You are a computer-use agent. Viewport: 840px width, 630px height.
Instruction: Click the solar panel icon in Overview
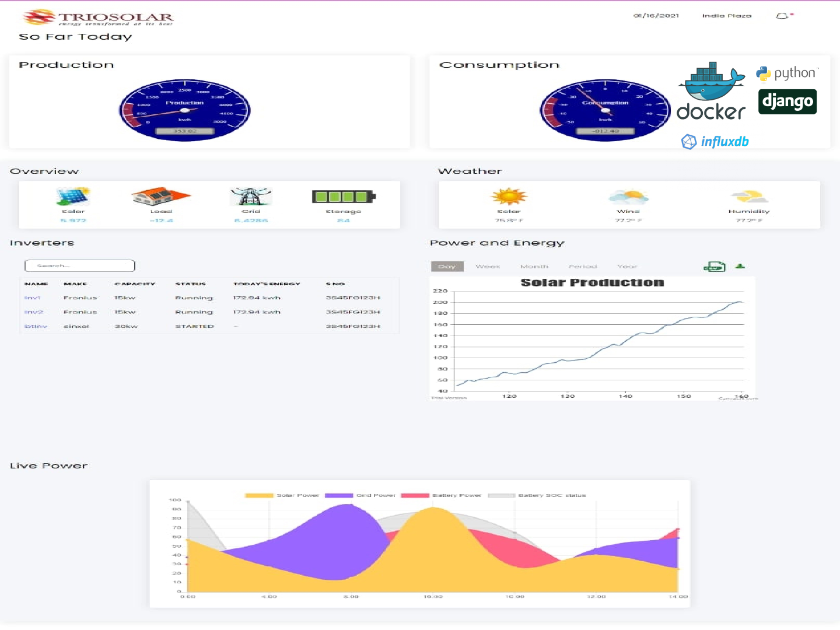tap(73, 197)
